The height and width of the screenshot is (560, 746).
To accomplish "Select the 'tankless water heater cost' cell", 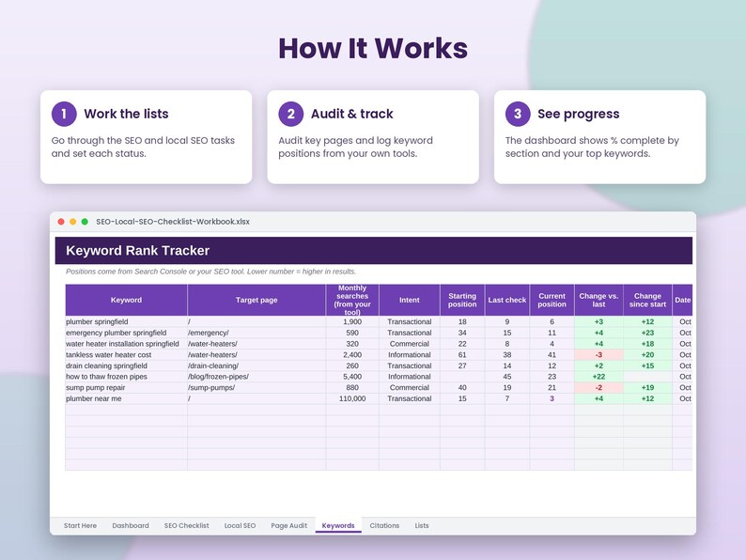I will pyautogui.click(x=126, y=355).
